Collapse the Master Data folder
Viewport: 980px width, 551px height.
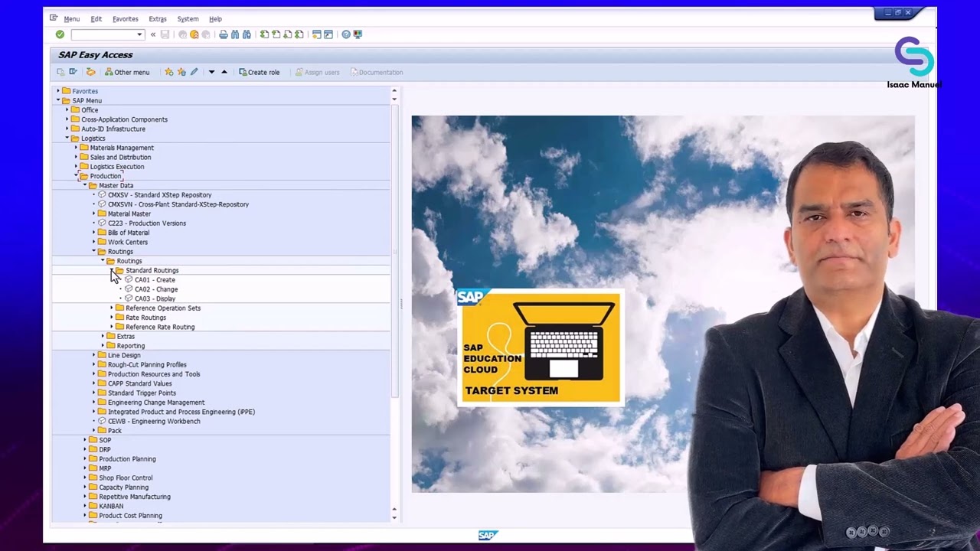[x=85, y=185]
